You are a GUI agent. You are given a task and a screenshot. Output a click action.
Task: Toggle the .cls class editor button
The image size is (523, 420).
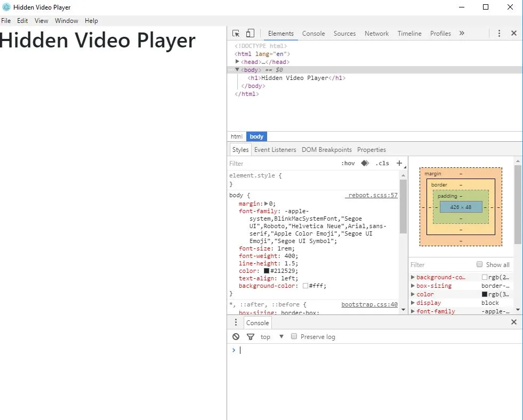382,163
